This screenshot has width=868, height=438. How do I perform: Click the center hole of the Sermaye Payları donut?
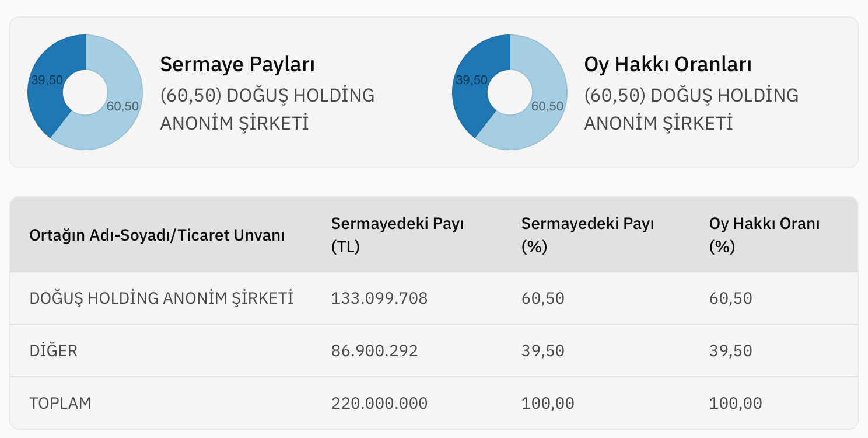(x=85, y=92)
